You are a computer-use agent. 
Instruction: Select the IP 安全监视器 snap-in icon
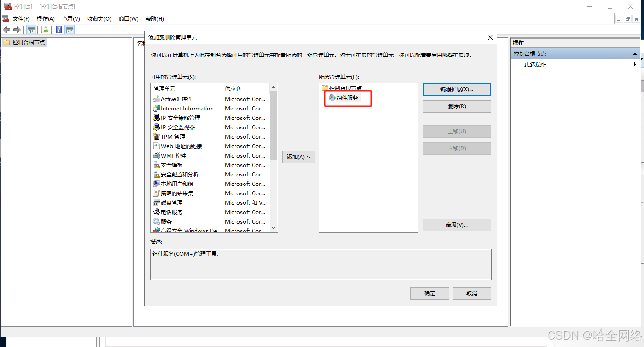pyautogui.click(x=156, y=127)
